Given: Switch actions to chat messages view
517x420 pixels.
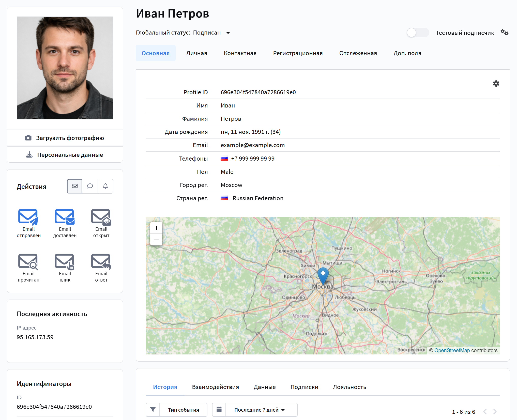Looking at the screenshot, I should point(90,186).
